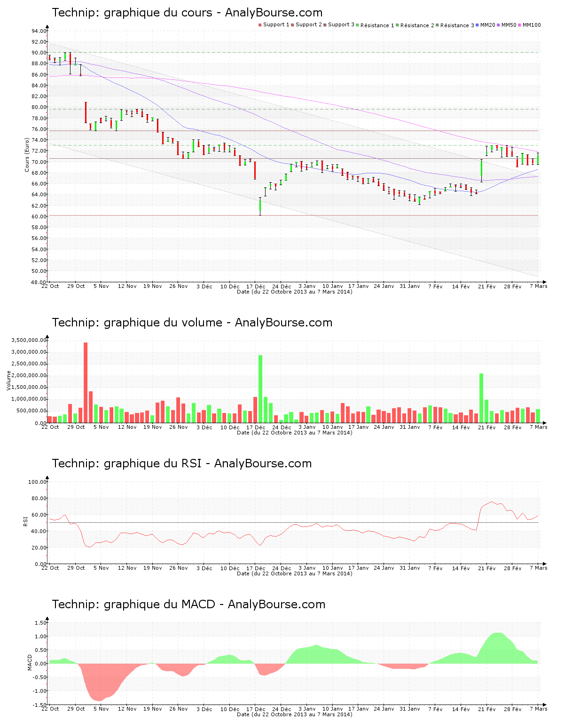The width and height of the screenshot is (564, 728).
Task: Click the long green candle reaching 60 at 17 Déc
Action: click(x=260, y=206)
